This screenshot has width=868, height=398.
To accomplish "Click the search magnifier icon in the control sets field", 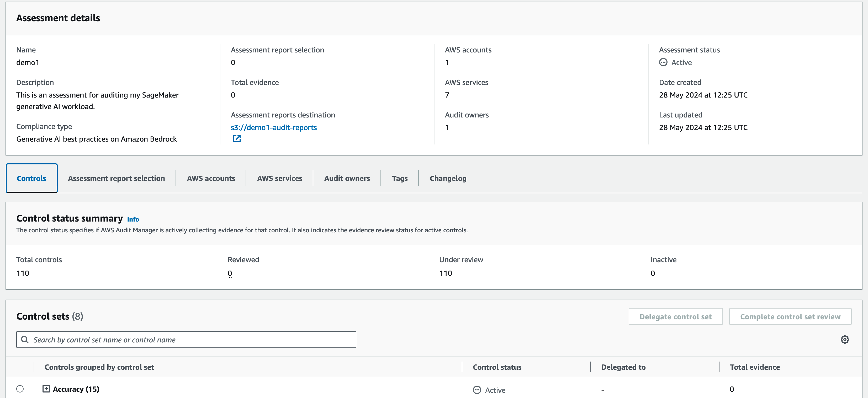I will point(25,340).
